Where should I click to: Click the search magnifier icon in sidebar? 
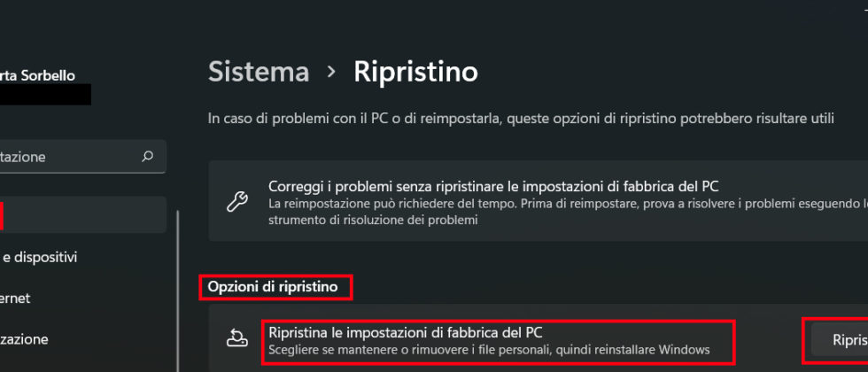point(148,157)
